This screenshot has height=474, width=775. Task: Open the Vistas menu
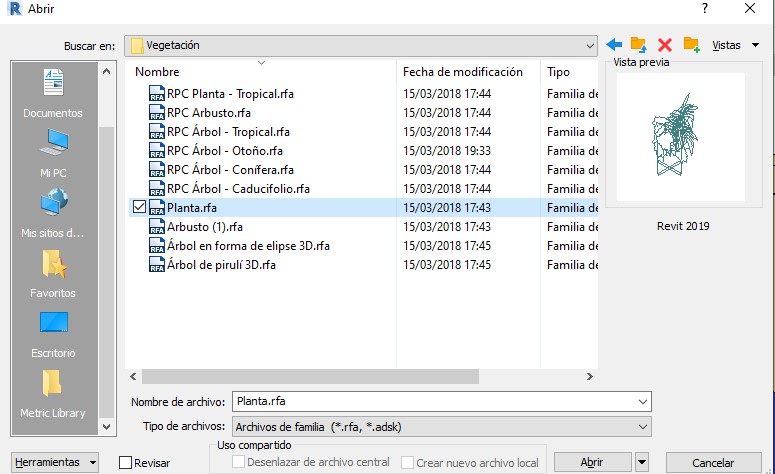pos(735,46)
